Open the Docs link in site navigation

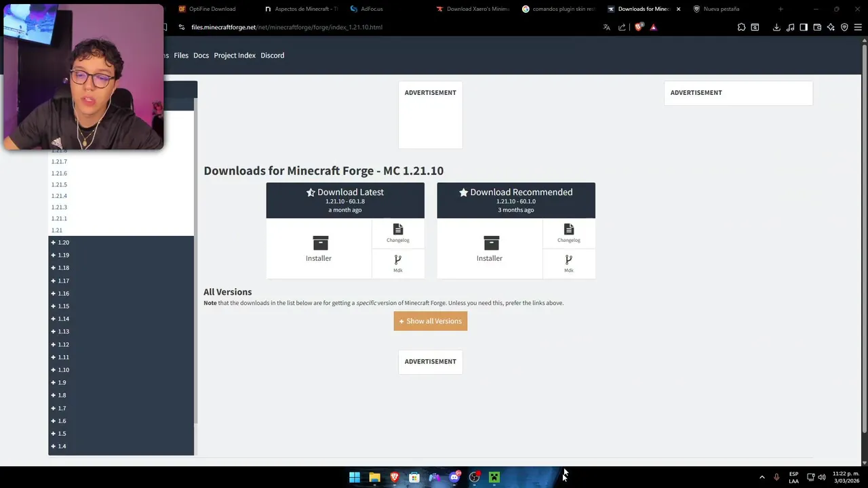point(201,56)
